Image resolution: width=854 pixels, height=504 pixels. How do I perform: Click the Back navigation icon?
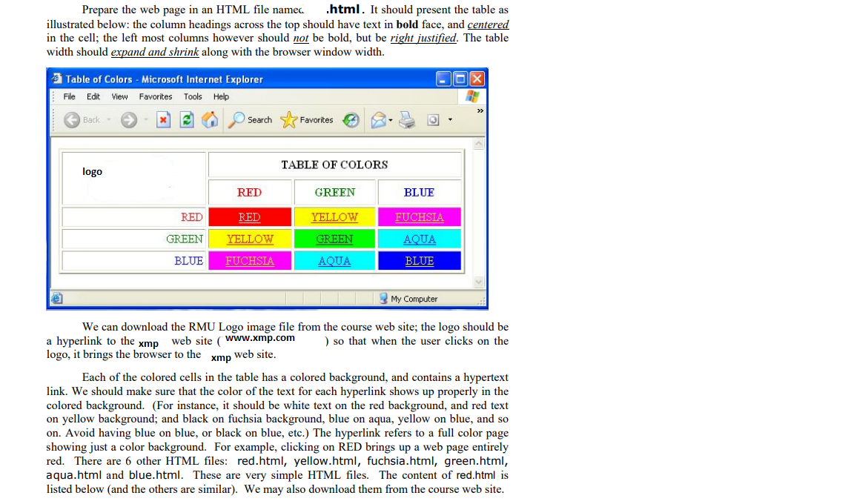click(72, 119)
